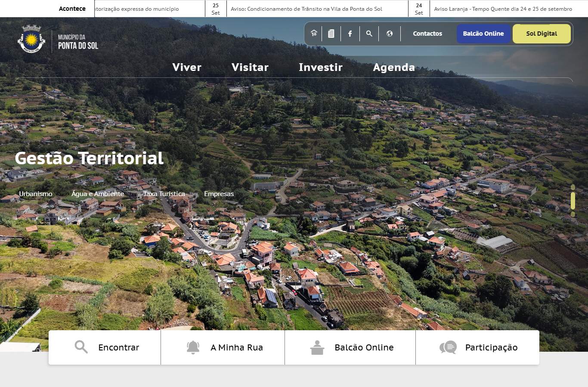This screenshot has width=588, height=387.
Task: Open the Viver main menu
Action: pos(187,68)
